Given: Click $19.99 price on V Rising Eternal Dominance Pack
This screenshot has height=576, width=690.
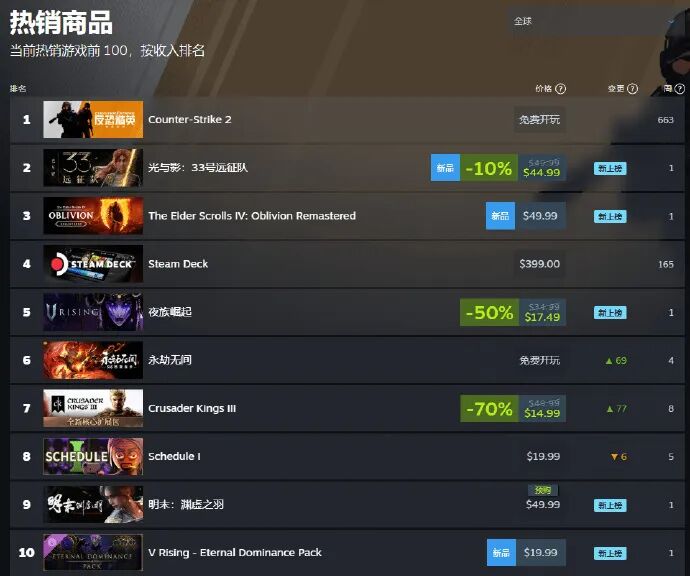Looking at the screenshot, I should (540, 553).
